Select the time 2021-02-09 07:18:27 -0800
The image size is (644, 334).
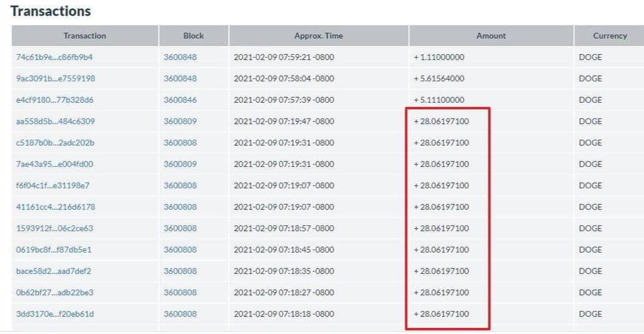(x=284, y=292)
